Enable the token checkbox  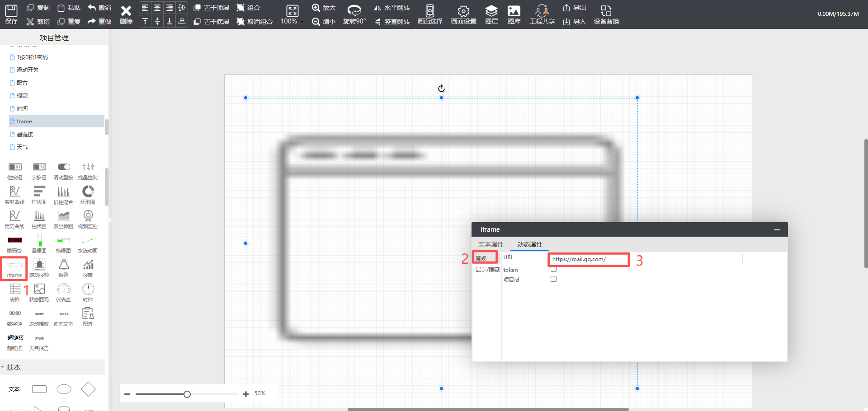pyautogui.click(x=553, y=269)
